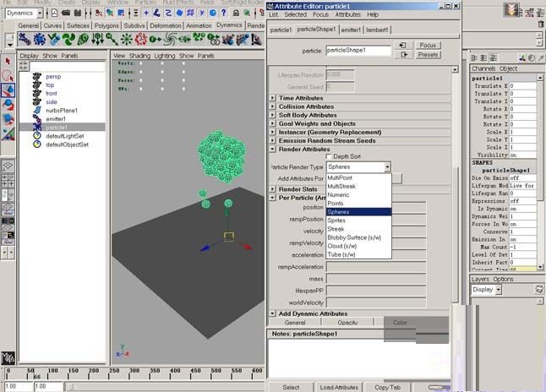Click the Opacity button under Add Dynamic Attributes

347,323
